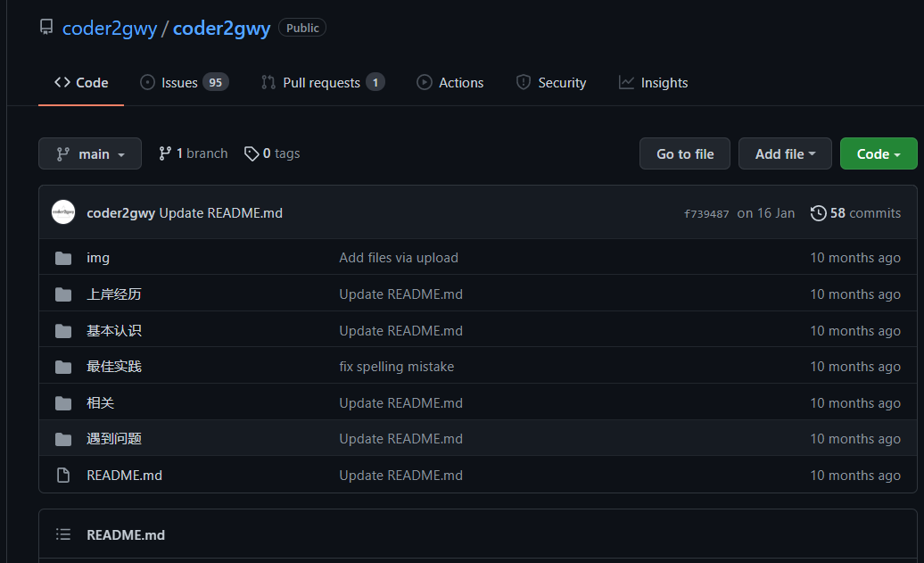Open the main branch selector dropdown
The image size is (924, 563).
[x=90, y=153]
